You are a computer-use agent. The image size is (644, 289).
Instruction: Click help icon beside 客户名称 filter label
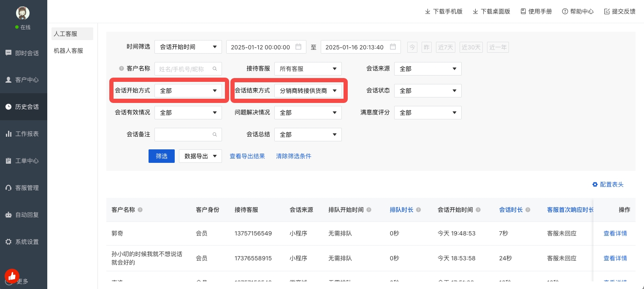[122, 68]
